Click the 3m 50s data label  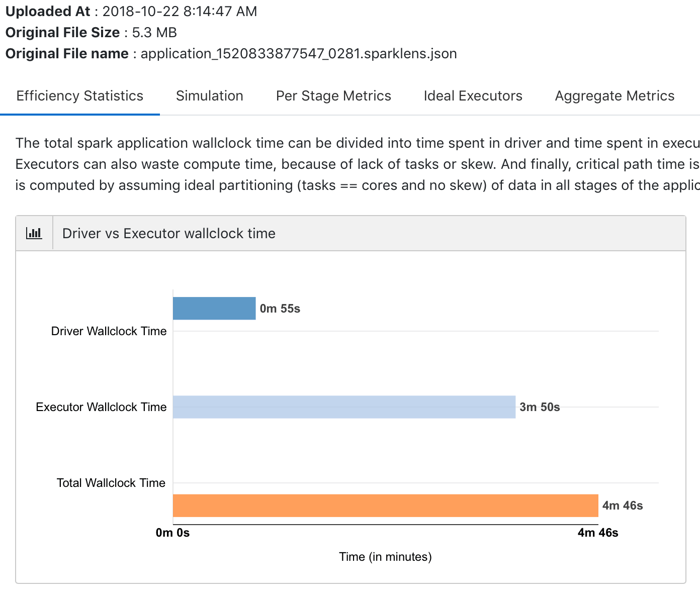(540, 407)
